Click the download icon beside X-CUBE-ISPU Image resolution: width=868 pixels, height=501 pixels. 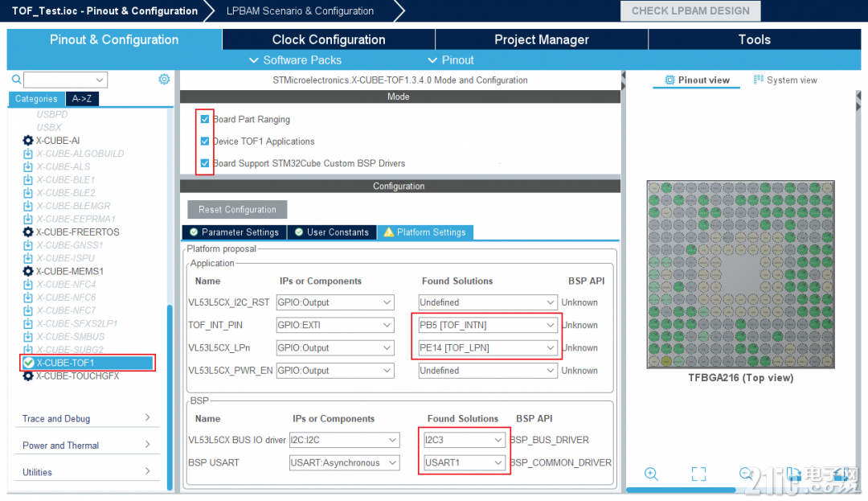tap(27, 258)
